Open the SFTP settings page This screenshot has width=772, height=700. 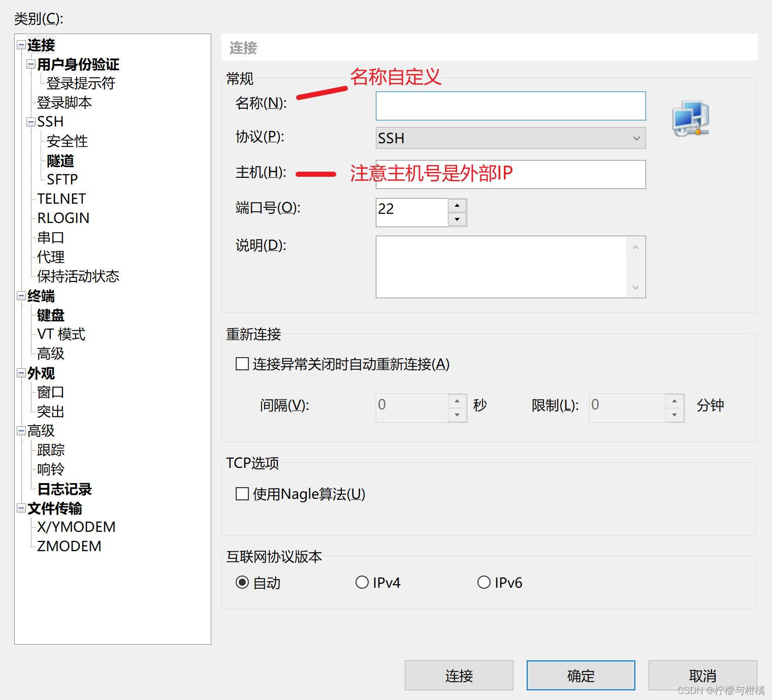pos(61,179)
